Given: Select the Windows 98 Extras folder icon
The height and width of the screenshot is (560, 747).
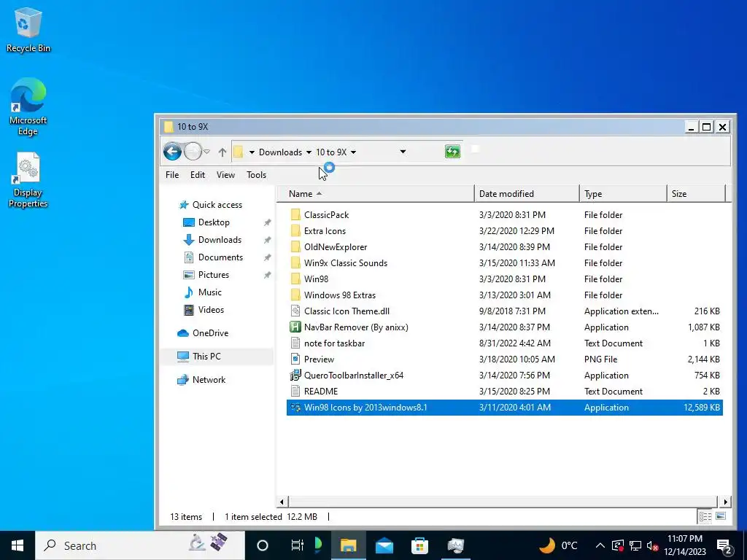Looking at the screenshot, I should [295, 295].
